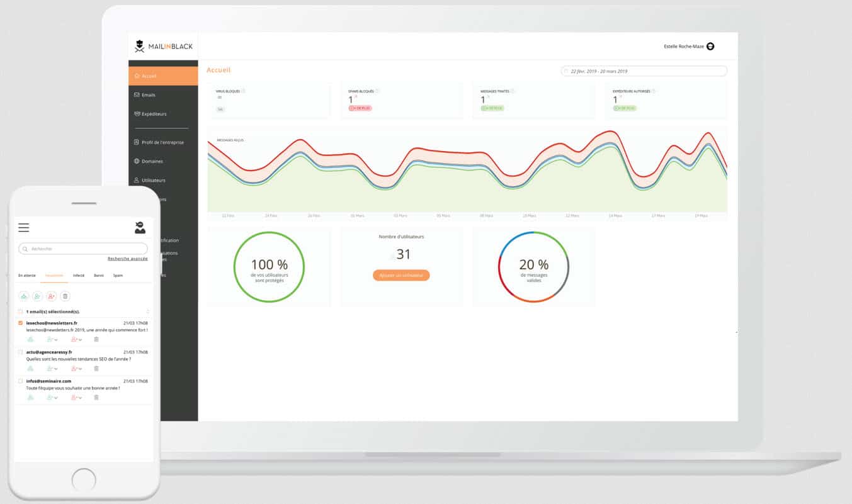Click the red badge under Spams bloqués
Image resolution: width=852 pixels, height=504 pixels.
pos(360,108)
